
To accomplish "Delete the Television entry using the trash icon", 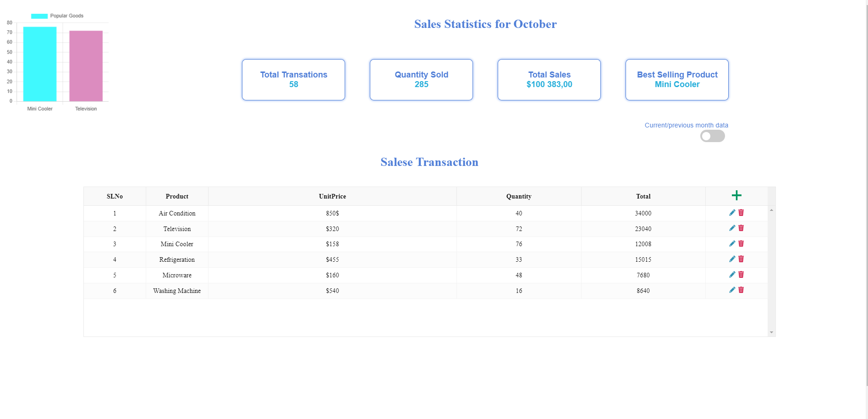I will click(x=741, y=228).
